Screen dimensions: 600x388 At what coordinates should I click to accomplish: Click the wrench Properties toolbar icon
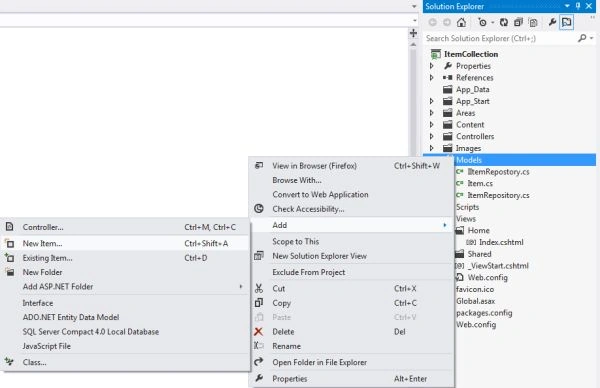click(x=552, y=23)
